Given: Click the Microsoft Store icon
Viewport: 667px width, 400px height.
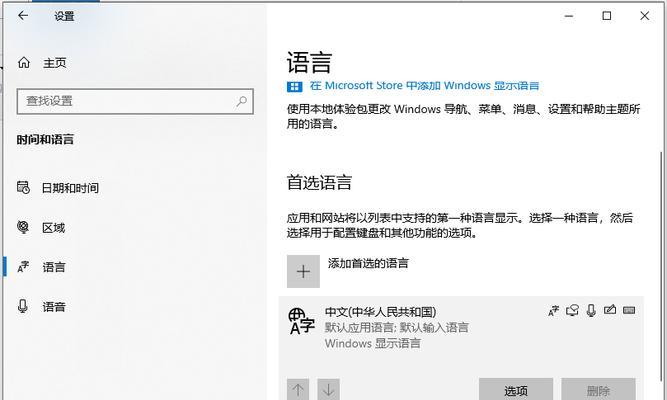Looking at the screenshot, I should pos(294,86).
